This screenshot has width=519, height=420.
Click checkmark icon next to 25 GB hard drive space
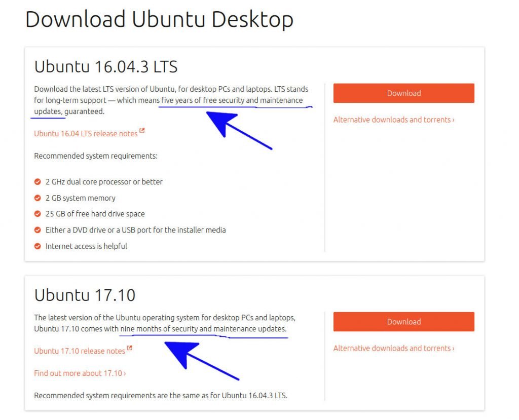click(38, 214)
